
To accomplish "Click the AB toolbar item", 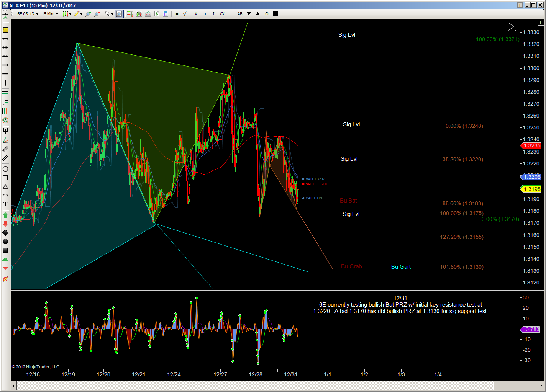I will (240, 14).
